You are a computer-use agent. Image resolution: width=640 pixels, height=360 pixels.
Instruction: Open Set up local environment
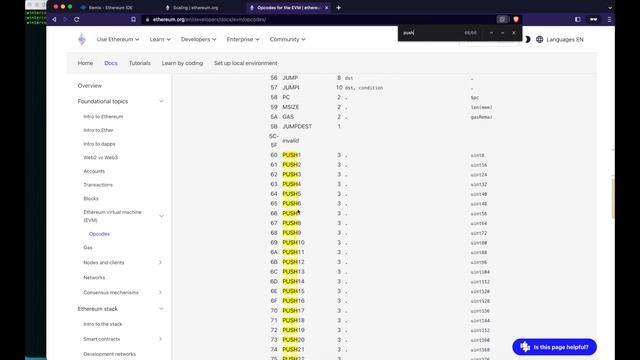point(245,63)
